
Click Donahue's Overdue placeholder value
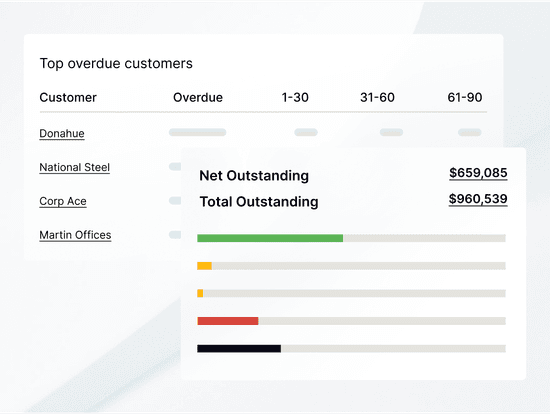click(197, 132)
